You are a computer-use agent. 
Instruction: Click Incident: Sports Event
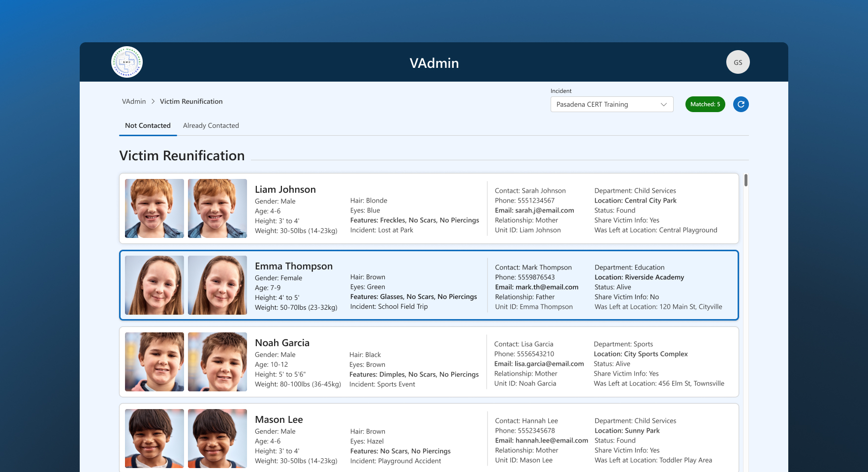(382, 384)
